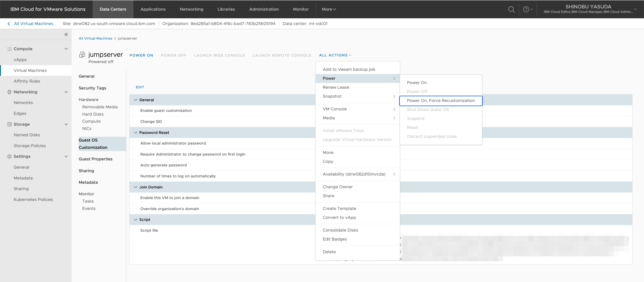Image resolution: width=644 pixels, height=282 pixels.
Task: Click the Storage disk icon
Action: click(10, 124)
